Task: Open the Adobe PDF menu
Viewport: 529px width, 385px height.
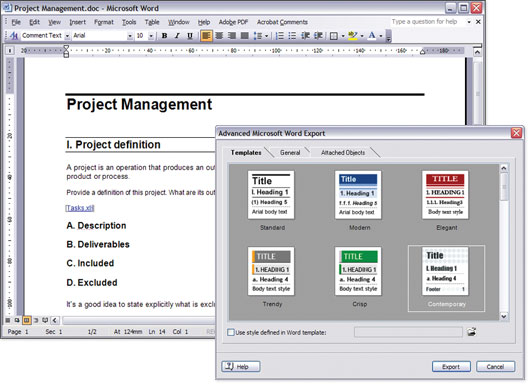Action: (233, 22)
